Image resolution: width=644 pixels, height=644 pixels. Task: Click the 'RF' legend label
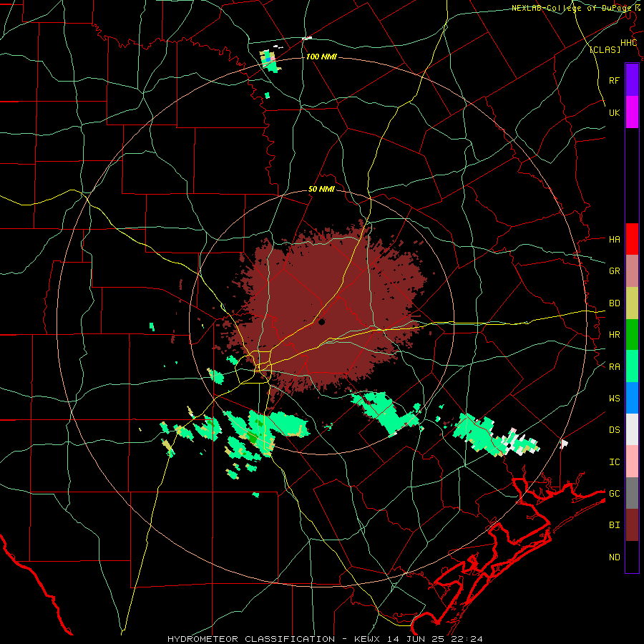tap(614, 80)
